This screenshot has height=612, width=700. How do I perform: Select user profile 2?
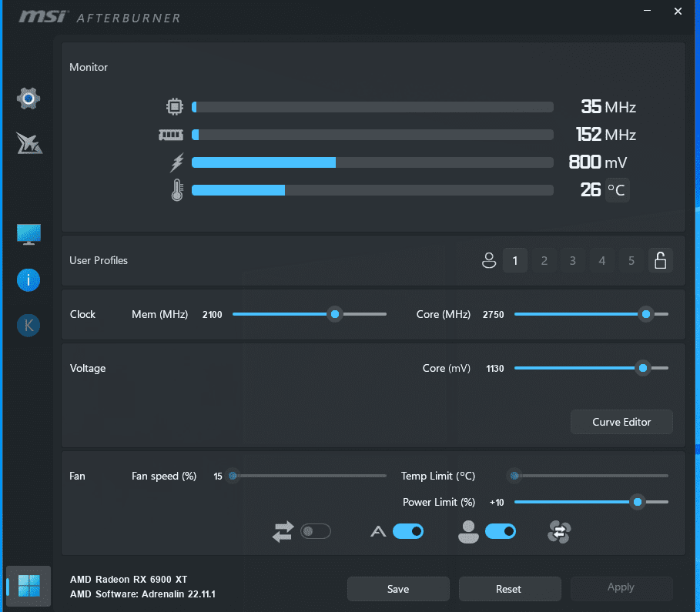tap(544, 260)
